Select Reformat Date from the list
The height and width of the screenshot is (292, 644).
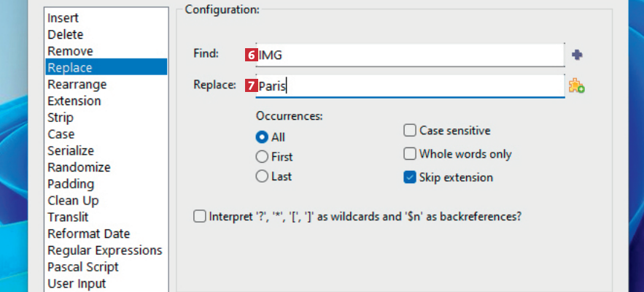point(88,234)
